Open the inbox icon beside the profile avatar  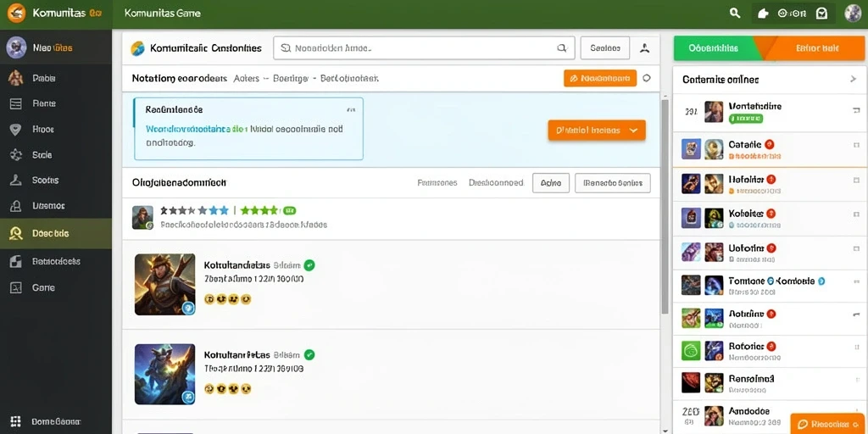click(x=822, y=14)
